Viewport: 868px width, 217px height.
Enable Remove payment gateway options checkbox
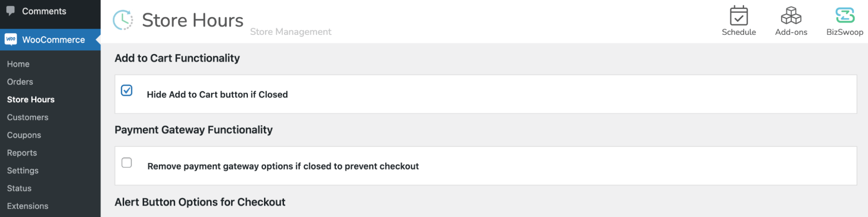127,163
